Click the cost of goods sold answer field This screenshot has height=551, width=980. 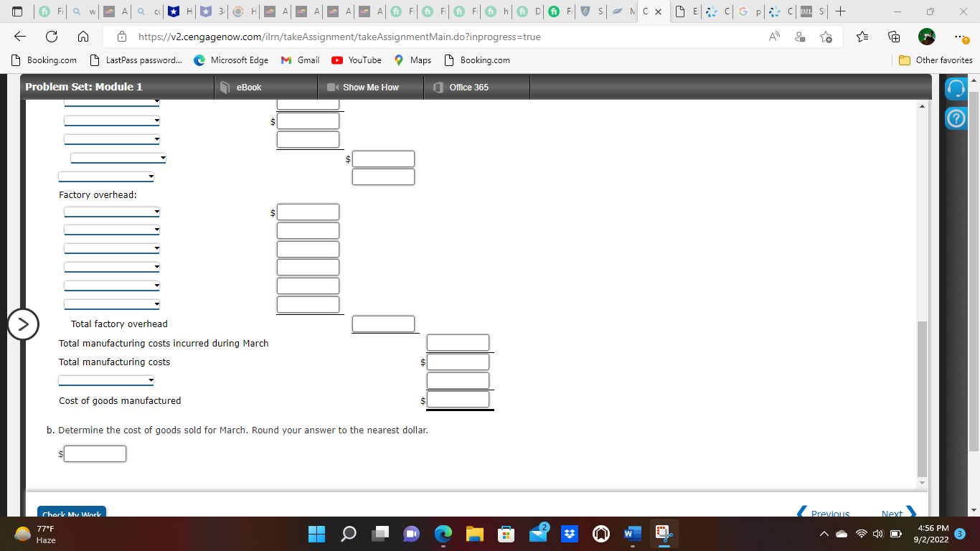point(95,453)
